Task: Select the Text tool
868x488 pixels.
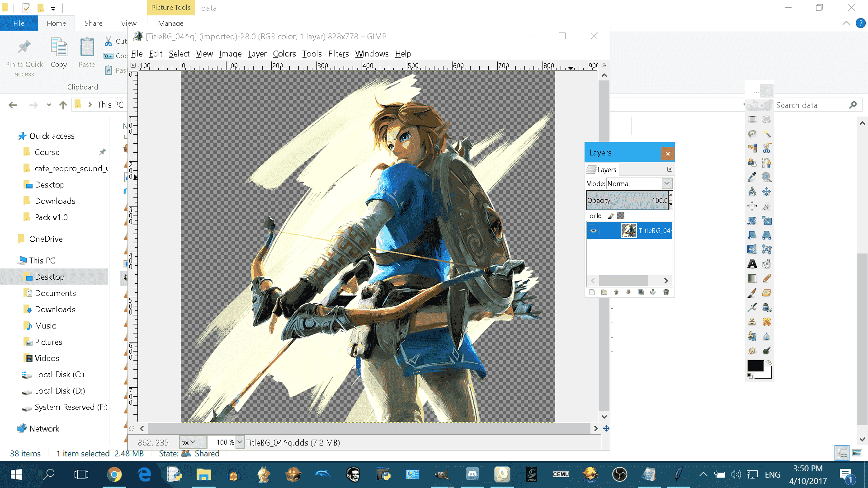Action: click(752, 264)
